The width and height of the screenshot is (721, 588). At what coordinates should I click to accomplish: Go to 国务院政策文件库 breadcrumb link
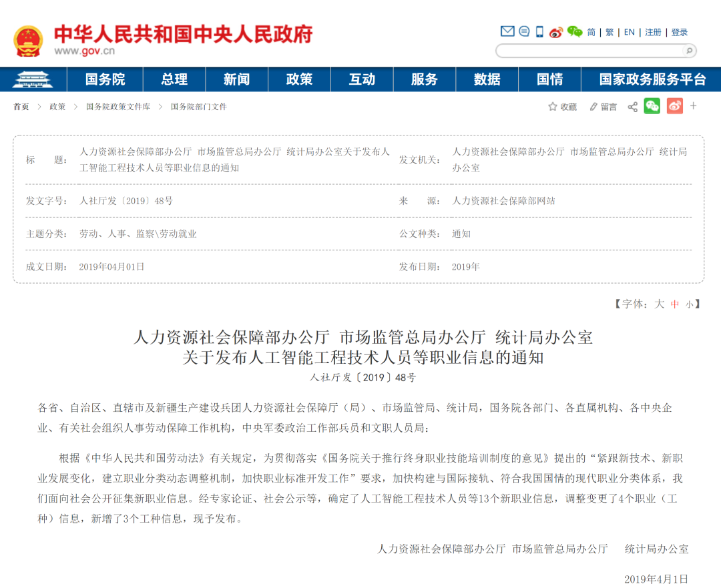point(117,107)
